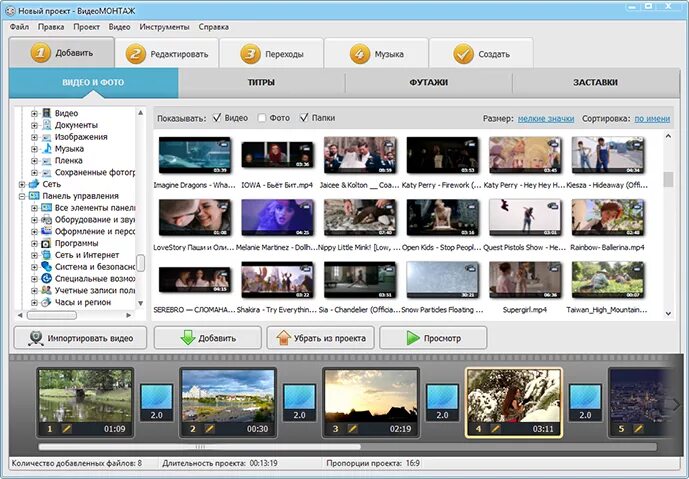The width and height of the screenshot is (689, 479).
Task: Click the pencil edit icon on clip 2
Action: coord(210,428)
